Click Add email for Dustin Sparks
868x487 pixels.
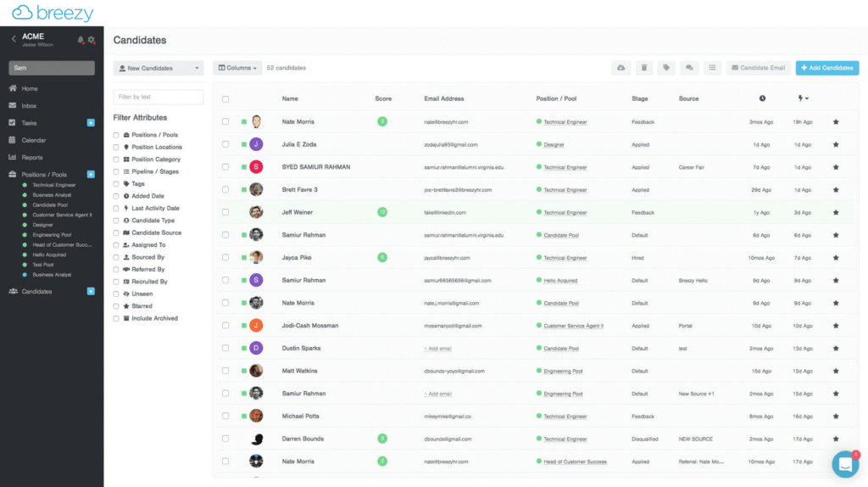(438, 349)
